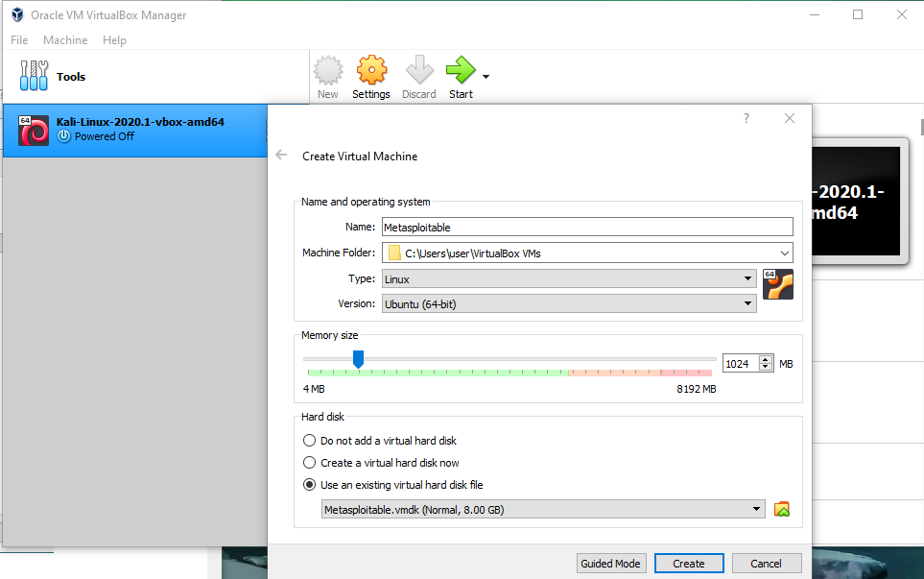Viewport: 924px width, 579px height.
Task: Open Settings gear toolbar icon
Action: pos(371,70)
